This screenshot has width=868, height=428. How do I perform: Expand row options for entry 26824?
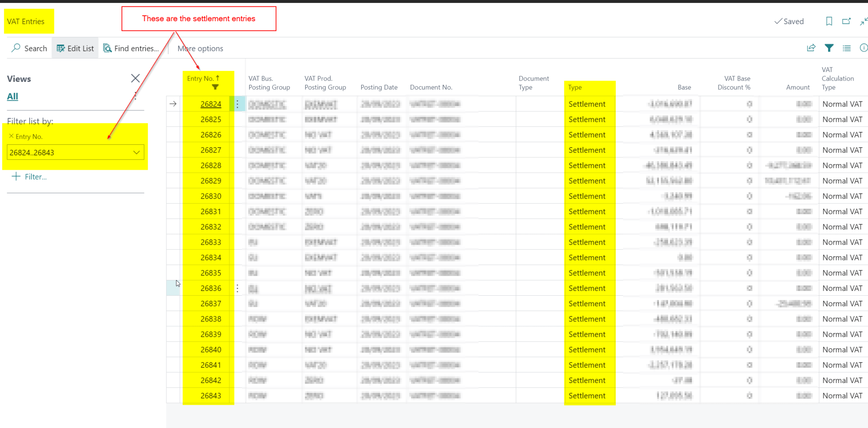coord(237,104)
